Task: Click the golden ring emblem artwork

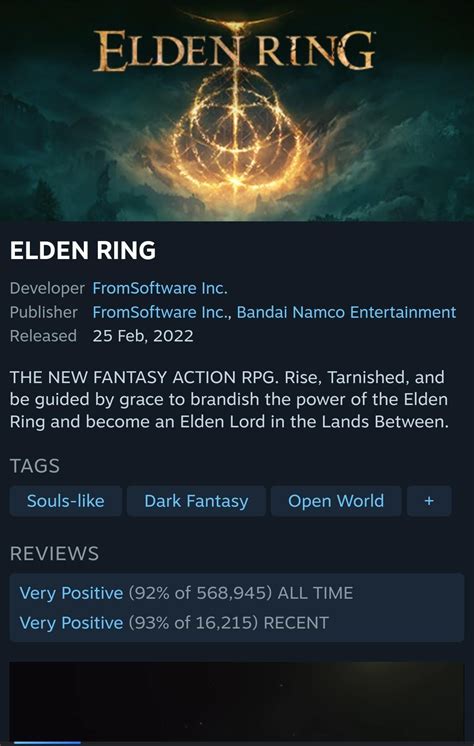Action: click(x=237, y=131)
